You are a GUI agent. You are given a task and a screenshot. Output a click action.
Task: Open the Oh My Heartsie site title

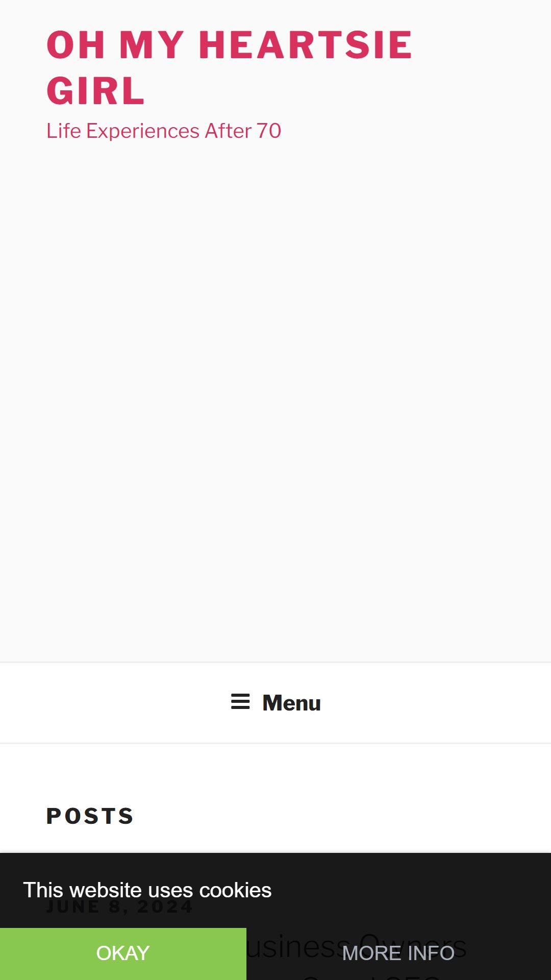(x=230, y=67)
